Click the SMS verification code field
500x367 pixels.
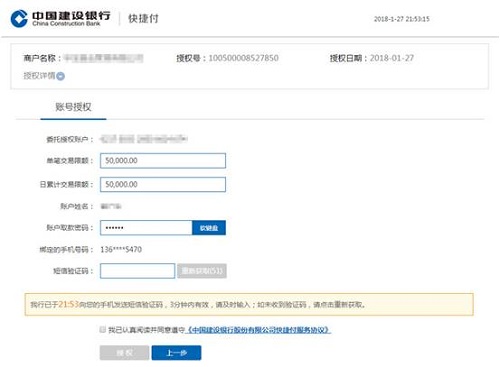tap(137, 271)
